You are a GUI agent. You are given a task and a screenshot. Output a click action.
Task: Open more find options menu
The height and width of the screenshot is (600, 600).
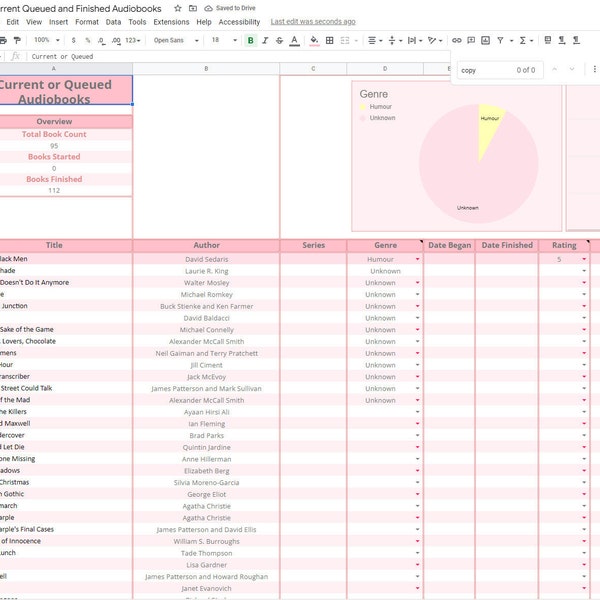[x=594, y=69]
